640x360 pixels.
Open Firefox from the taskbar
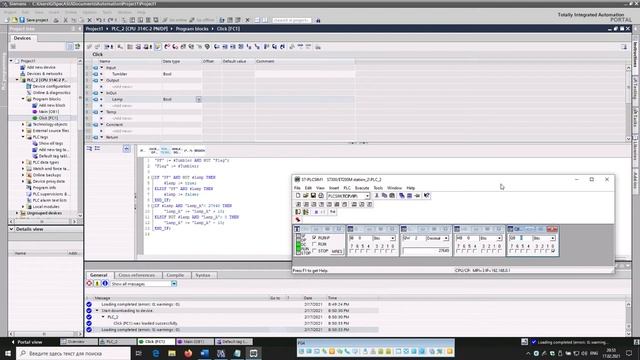[x=188, y=353]
